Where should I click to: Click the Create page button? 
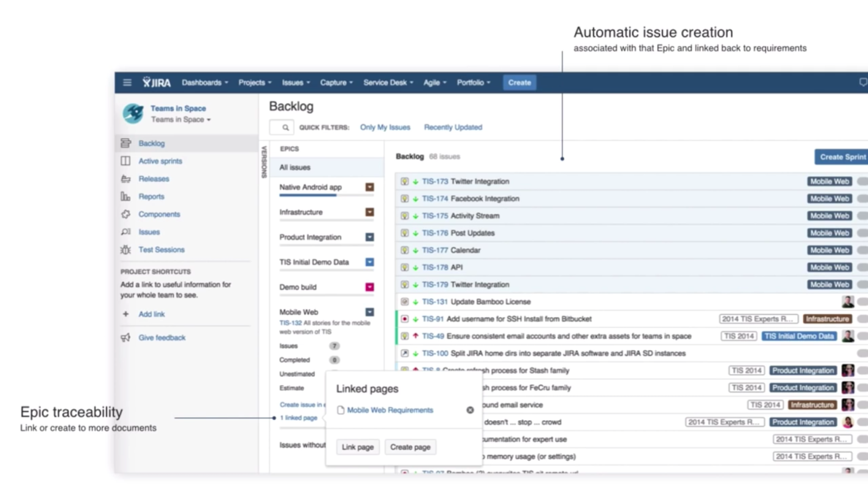410,447
